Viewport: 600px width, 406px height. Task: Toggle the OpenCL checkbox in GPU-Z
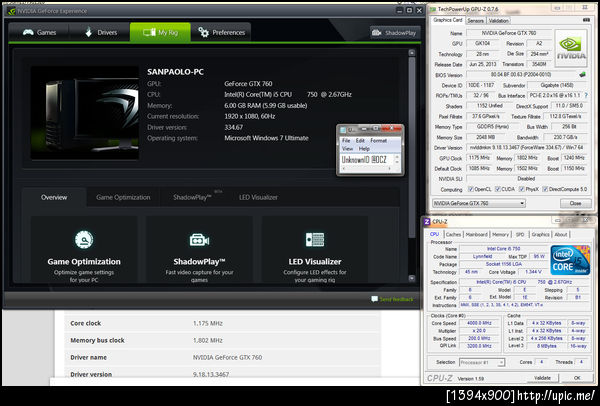pyautogui.click(x=471, y=189)
